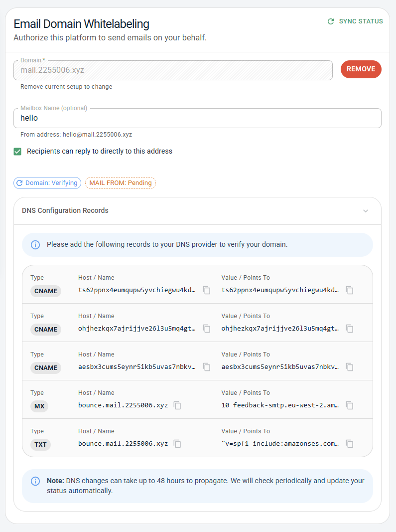The image size is (396, 532).
Task: Copy the third CNAME value starting with aesbx3cums
Action: point(350,367)
